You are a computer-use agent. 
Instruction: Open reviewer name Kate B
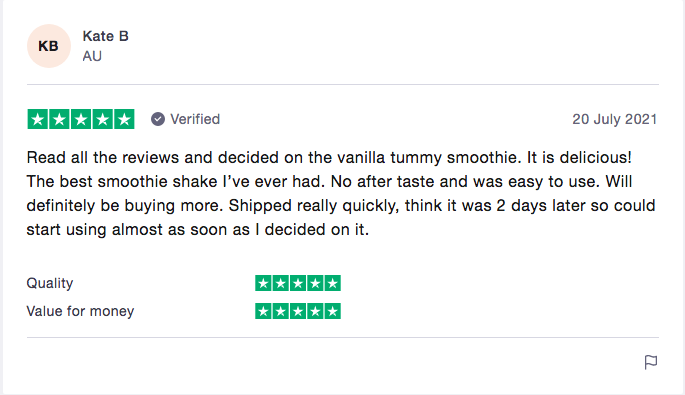tap(105, 36)
